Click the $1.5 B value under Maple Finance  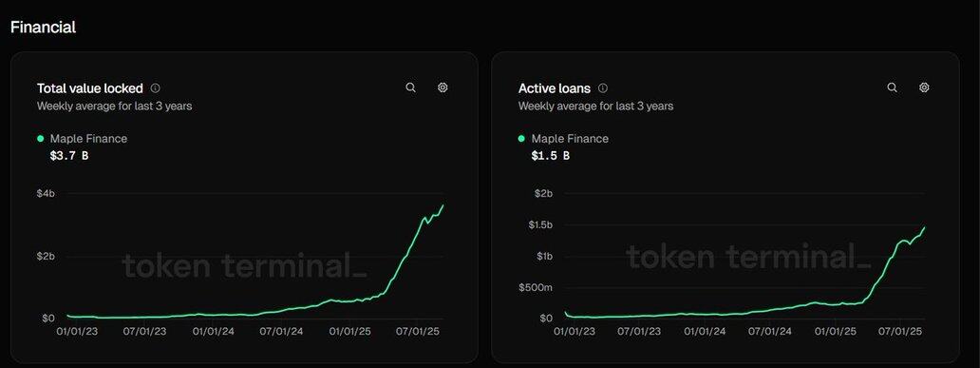[x=550, y=155]
